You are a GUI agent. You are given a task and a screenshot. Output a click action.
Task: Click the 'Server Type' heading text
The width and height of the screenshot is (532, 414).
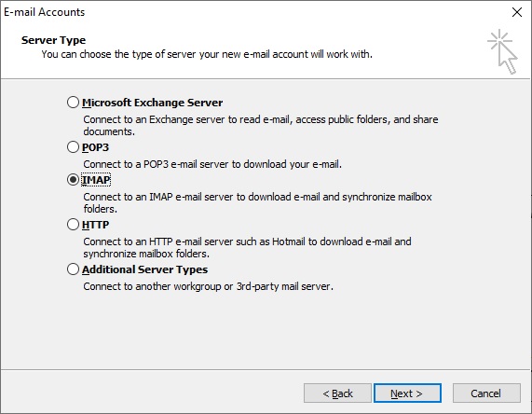click(x=53, y=40)
